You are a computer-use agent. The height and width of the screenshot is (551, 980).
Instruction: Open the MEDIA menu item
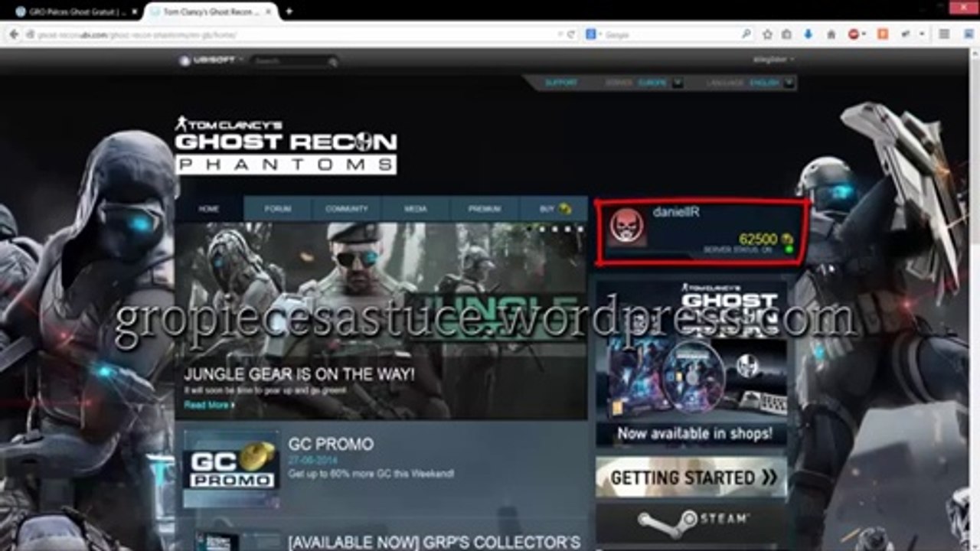click(x=416, y=209)
